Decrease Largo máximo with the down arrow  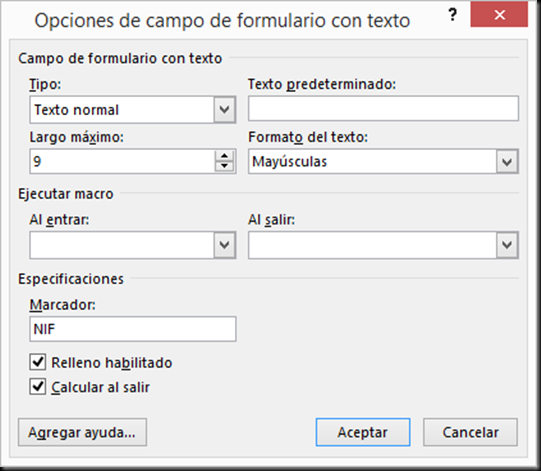pyautogui.click(x=225, y=166)
